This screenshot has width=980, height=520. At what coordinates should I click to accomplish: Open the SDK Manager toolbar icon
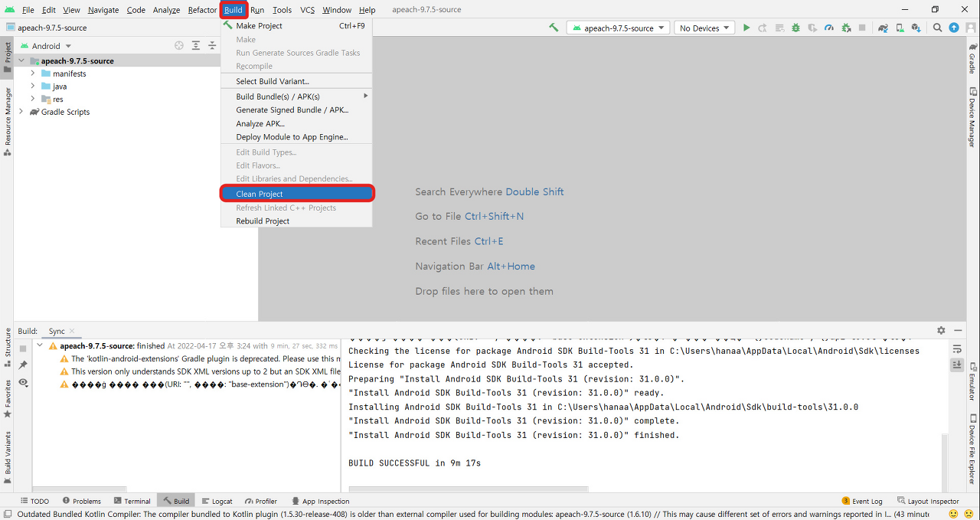[x=916, y=28]
